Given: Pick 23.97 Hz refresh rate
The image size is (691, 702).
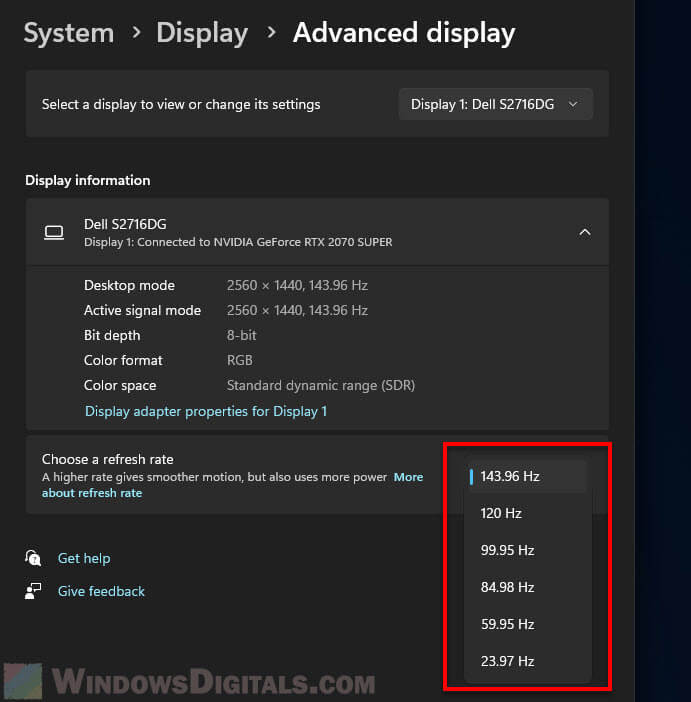Looking at the screenshot, I should click(528, 661).
